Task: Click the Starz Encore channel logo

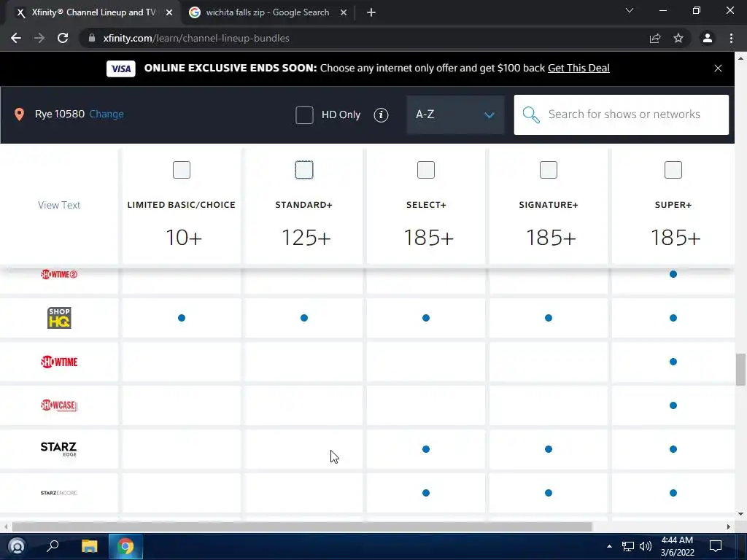Action: (x=58, y=493)
